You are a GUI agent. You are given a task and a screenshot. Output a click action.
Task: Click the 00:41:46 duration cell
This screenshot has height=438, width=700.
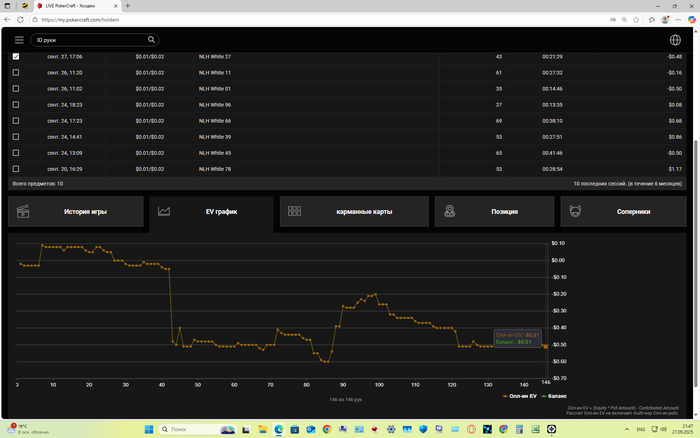tap(552, 153)
